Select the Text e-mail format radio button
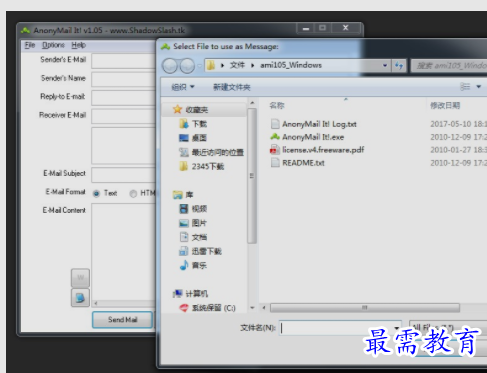This screenshot has height=373, width=487. coord(96,193)
